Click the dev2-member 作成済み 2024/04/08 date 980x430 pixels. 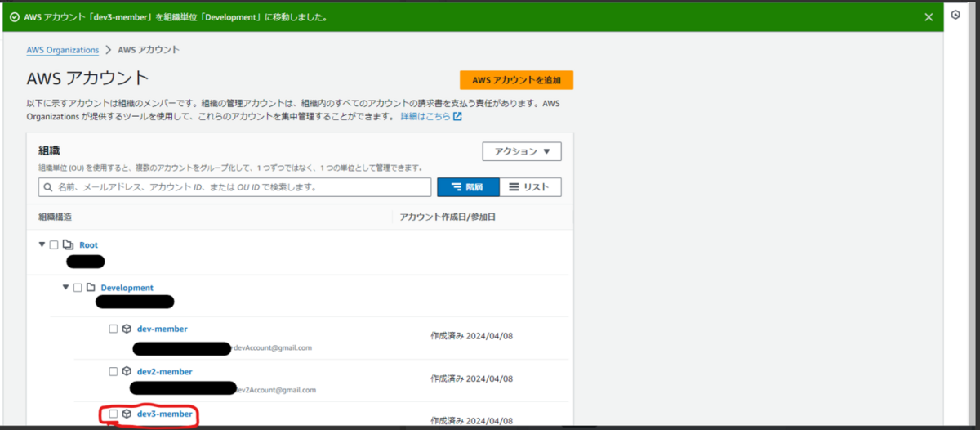click(x=471, y=378)
